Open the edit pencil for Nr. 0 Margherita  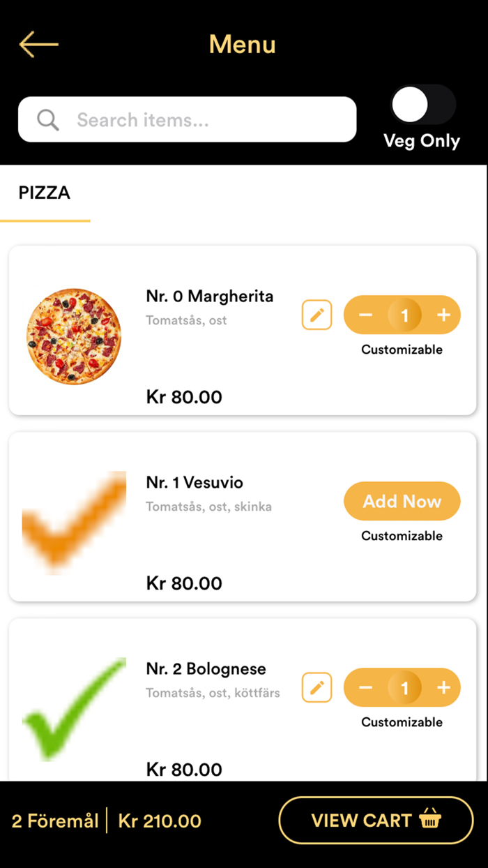tap(317, 315)
